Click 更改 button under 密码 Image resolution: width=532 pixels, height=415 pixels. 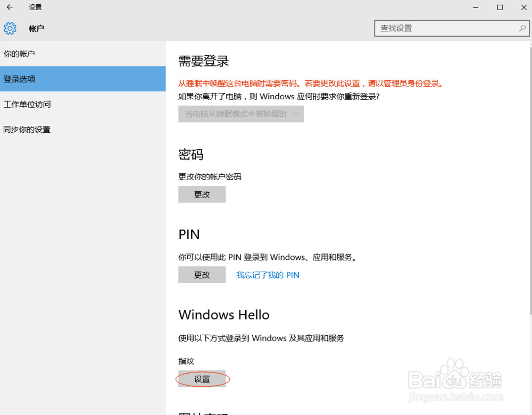pyautogui.click(x=202, y=194)
